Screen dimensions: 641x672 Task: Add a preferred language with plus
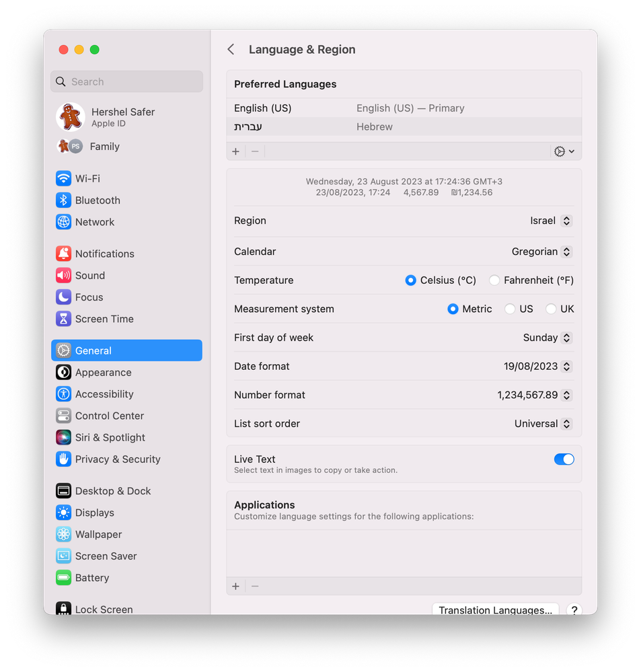coord(235,151)
